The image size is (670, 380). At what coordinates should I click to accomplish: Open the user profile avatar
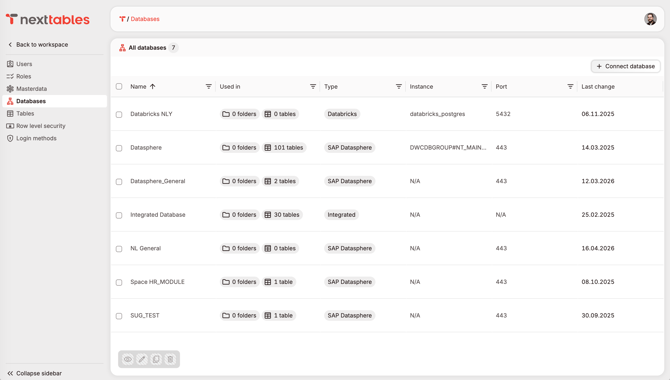pos(650,19)
